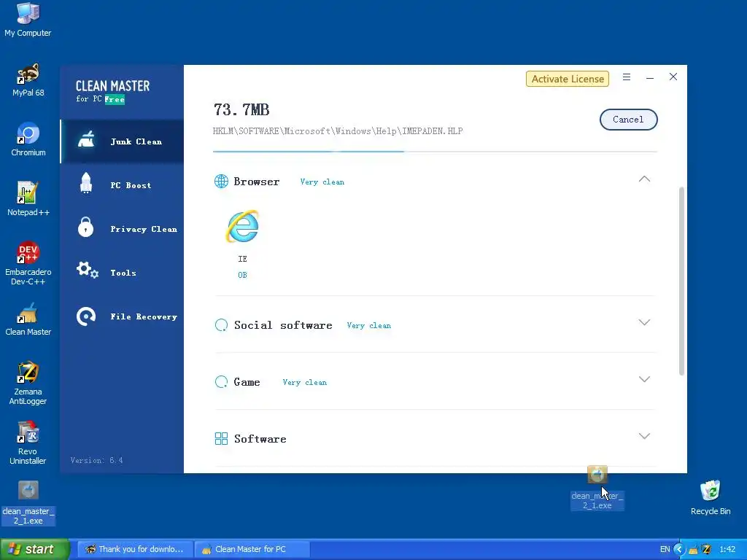Click the 1:42 taskbar clock
Viewport: 747px width, 560px height.
tap(727, 550)
